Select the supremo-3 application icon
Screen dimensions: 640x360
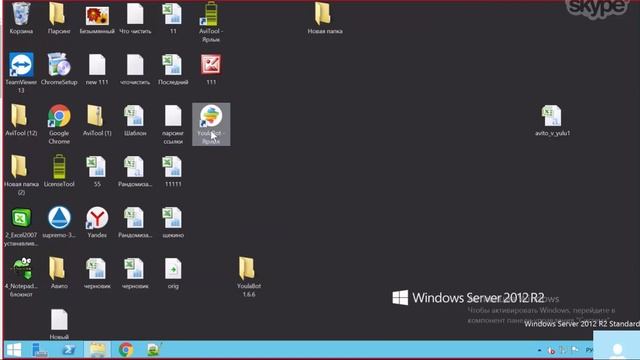click(x=59, y=222)
